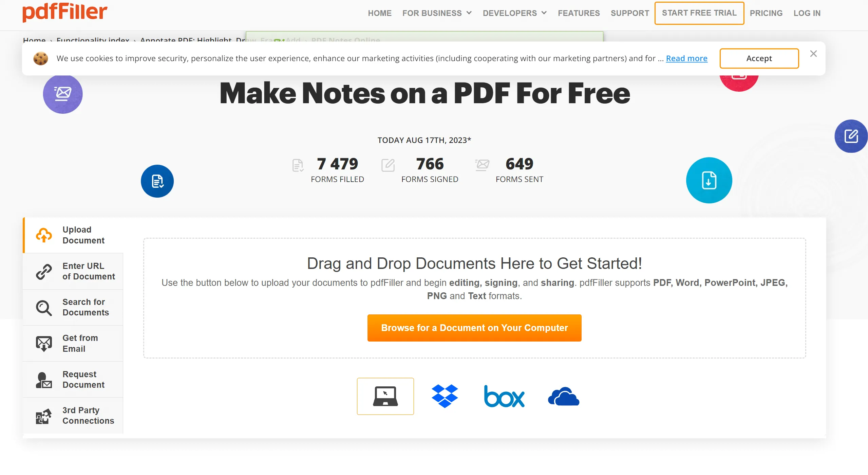
Task: Click the pdfFiller home logo
Action: (x=58, y=12)
